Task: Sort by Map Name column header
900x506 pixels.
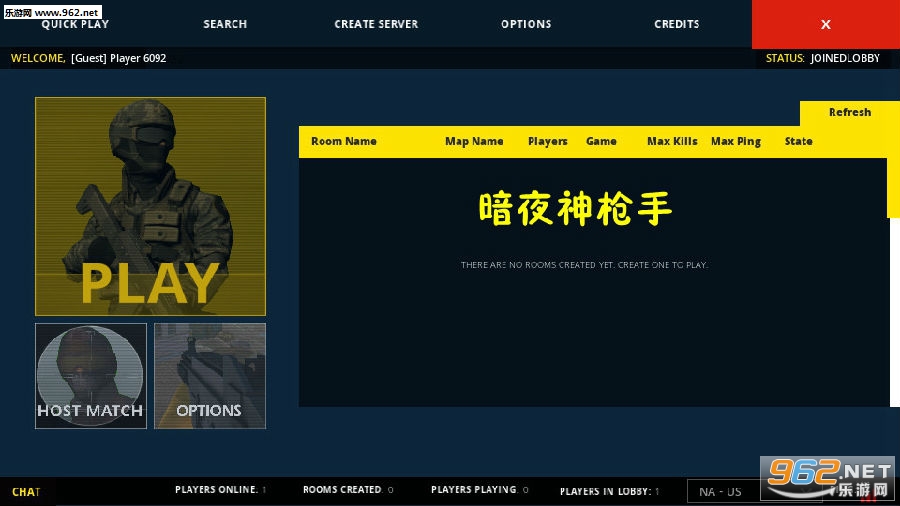Action: (x=474, y=141)
